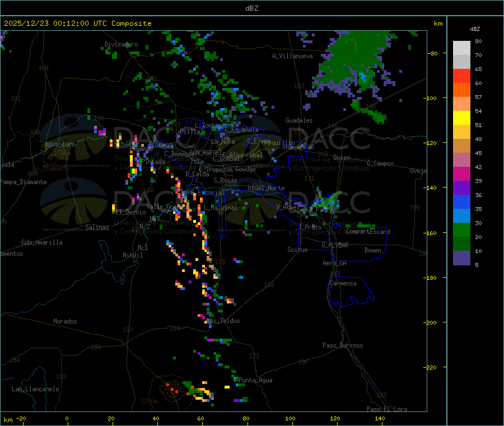Select the Aero_GA airport label

coord(335,263)
